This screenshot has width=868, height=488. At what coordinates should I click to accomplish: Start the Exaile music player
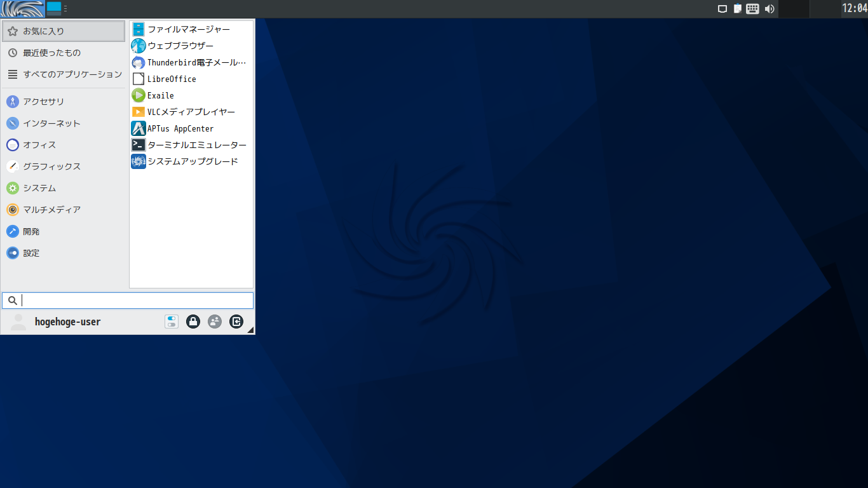point(191,95)
